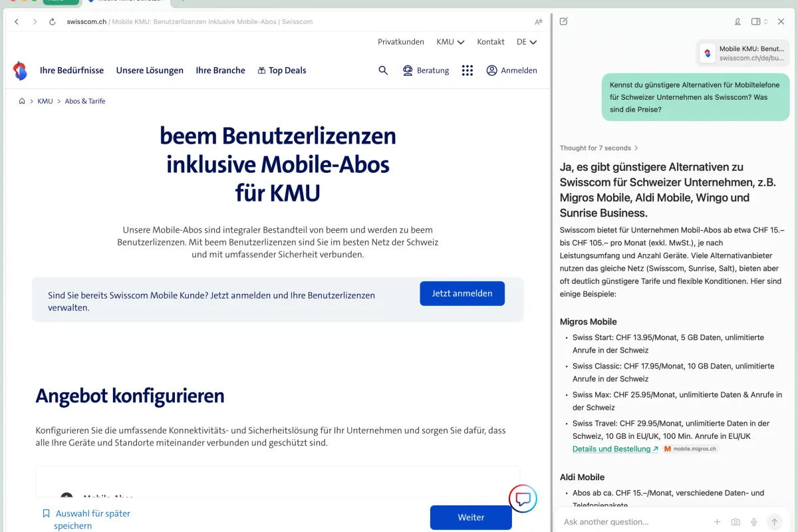Image resolution: width=798 pixels, height=532 pixels.
Task: Capture a screenshot with the camera icon
Action: point(735,521)
